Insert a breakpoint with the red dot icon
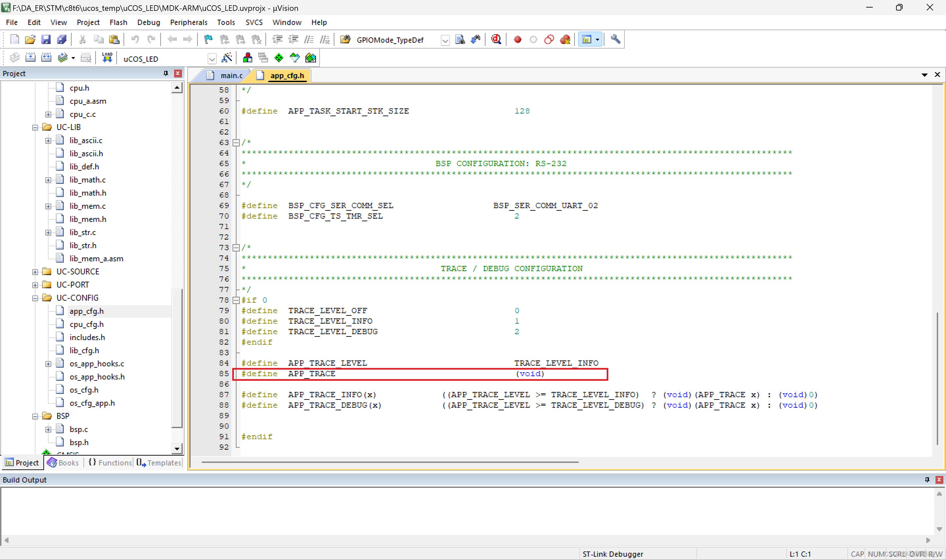 coord(518,39)
